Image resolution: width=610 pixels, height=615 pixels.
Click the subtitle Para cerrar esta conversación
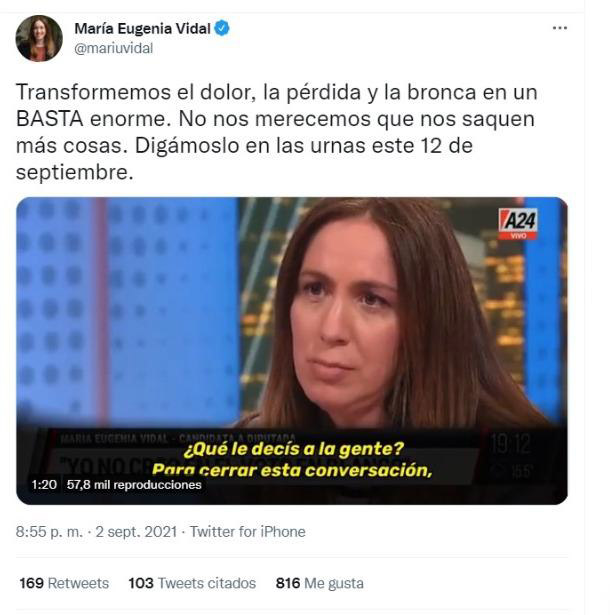pyautogui.click(x=292, y=470)
